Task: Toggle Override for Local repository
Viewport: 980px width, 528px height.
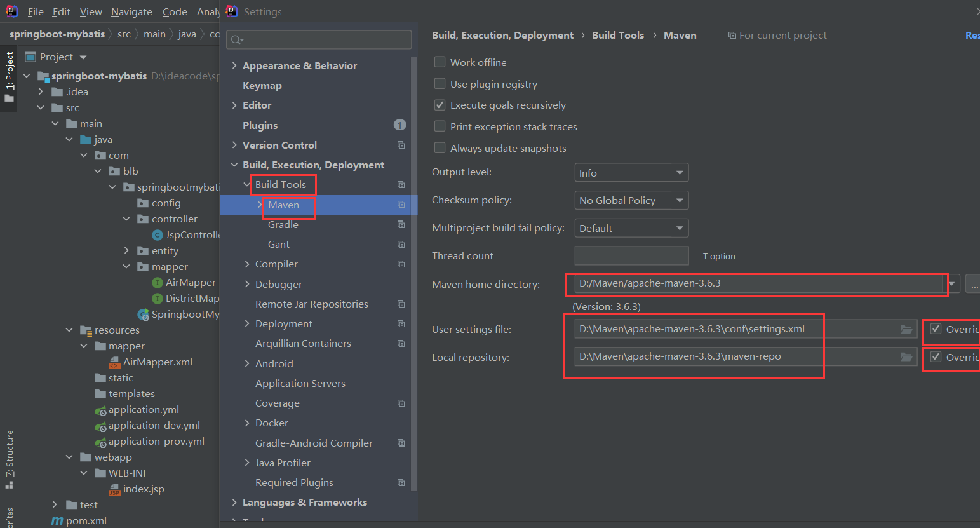Action: pyautogui.click(x=936, y=356)
